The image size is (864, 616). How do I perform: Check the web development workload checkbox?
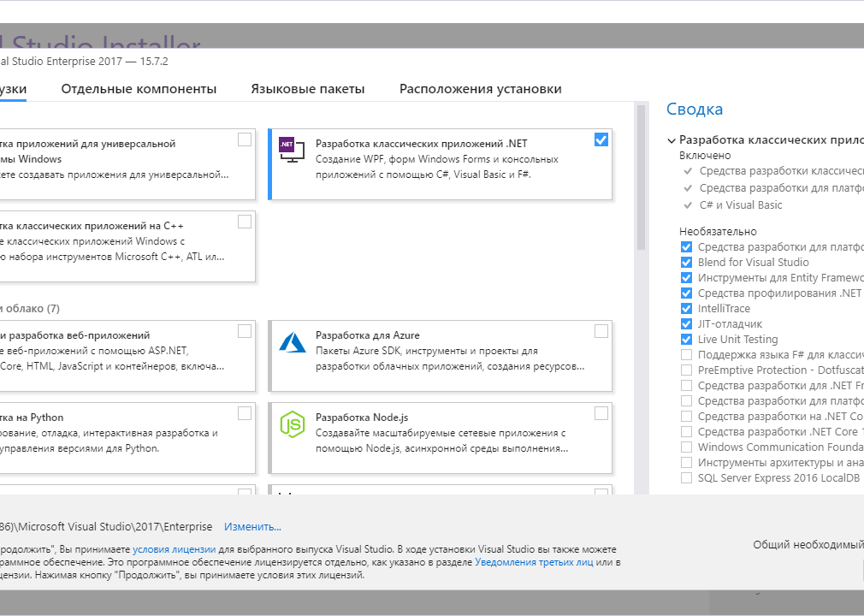[x=245, y=331]
